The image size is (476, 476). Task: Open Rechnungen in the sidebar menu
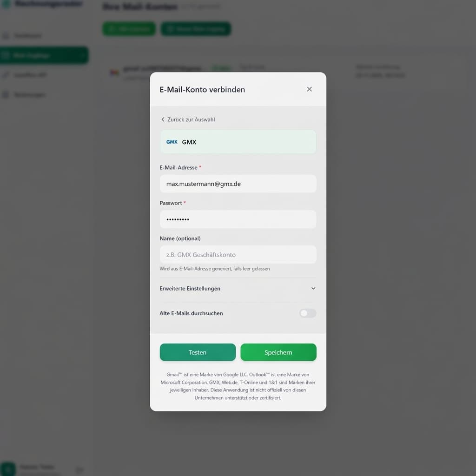point(29,94)
